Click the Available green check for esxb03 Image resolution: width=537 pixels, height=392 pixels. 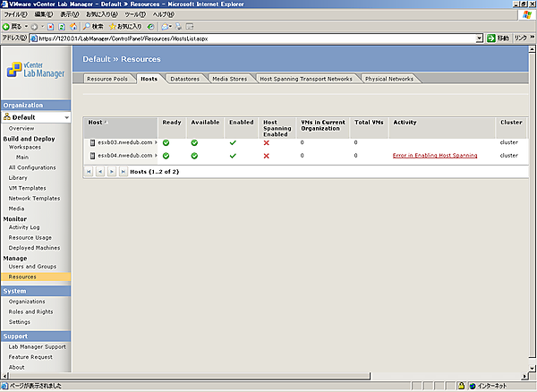194,142
